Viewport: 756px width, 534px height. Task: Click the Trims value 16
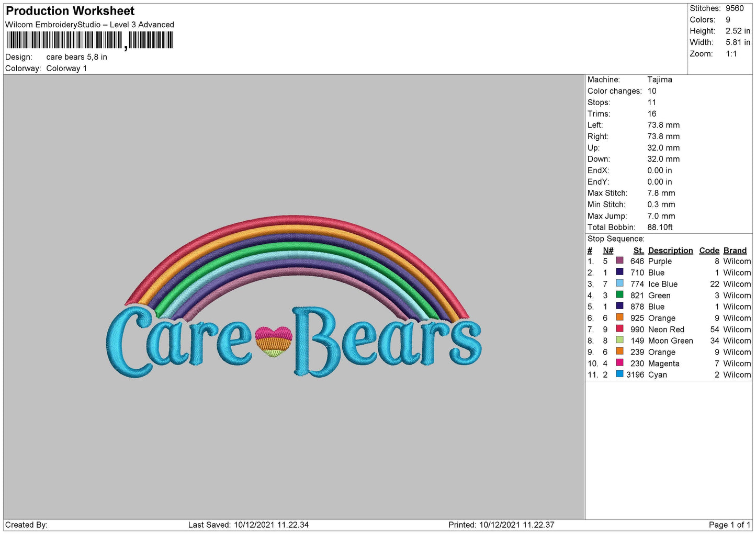pyautogui.click(x=652, y=113)
